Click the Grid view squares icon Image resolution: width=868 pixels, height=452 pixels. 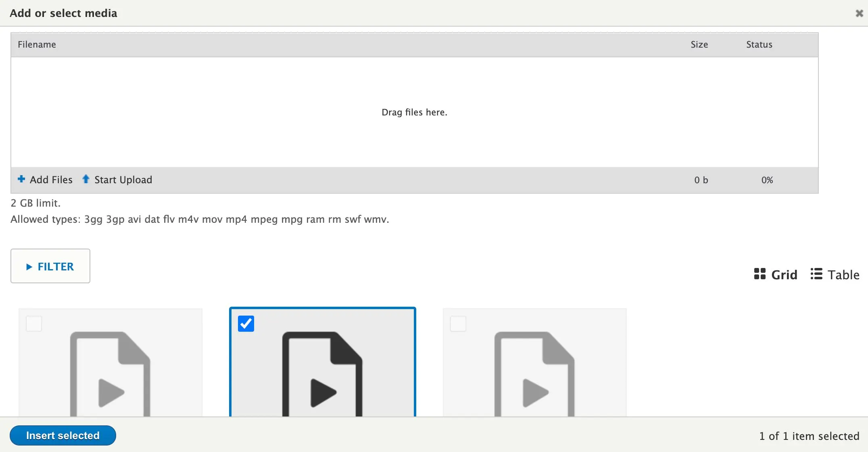coord(759,274)
